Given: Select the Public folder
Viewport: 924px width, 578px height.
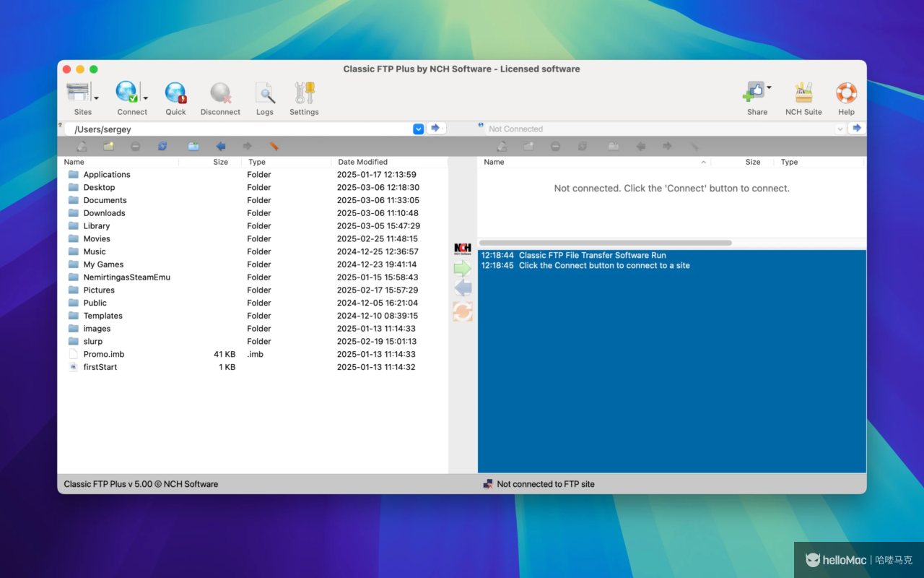Looking at the screenshot, I should 253,303.
